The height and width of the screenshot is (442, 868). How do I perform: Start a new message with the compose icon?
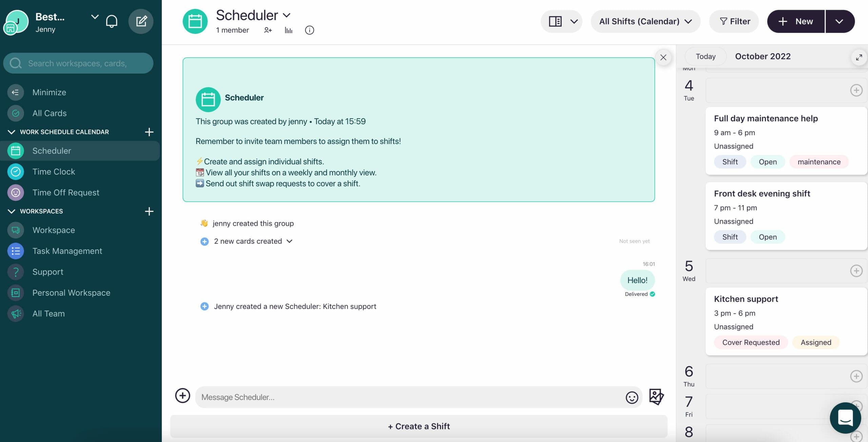coord(141,21)
